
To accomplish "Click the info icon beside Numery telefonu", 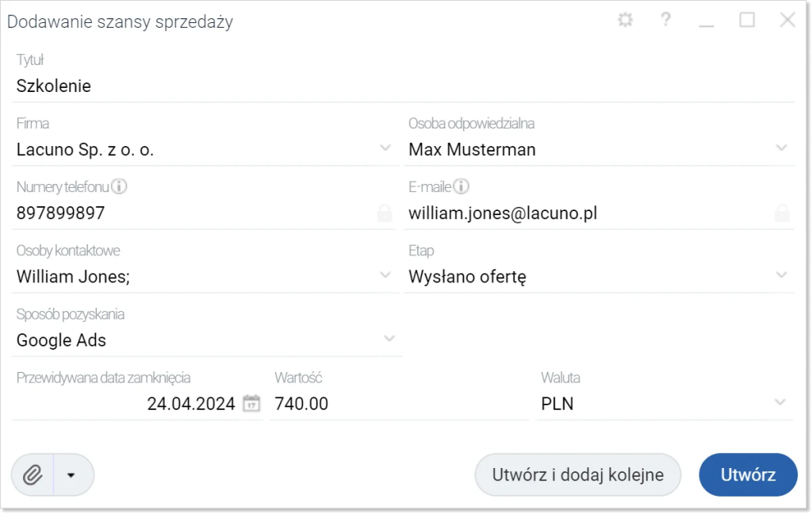I will (119, 186).
